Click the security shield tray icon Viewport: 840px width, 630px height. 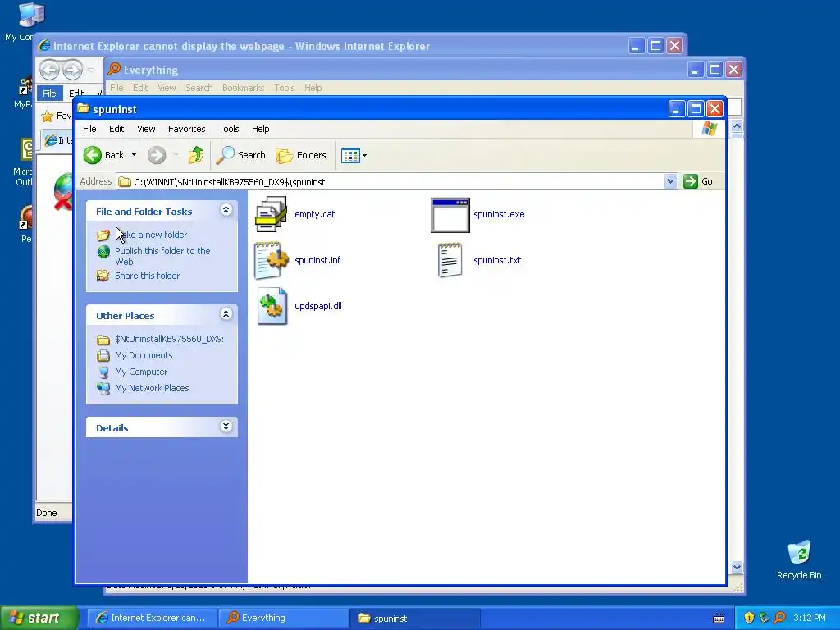(749, 619)
